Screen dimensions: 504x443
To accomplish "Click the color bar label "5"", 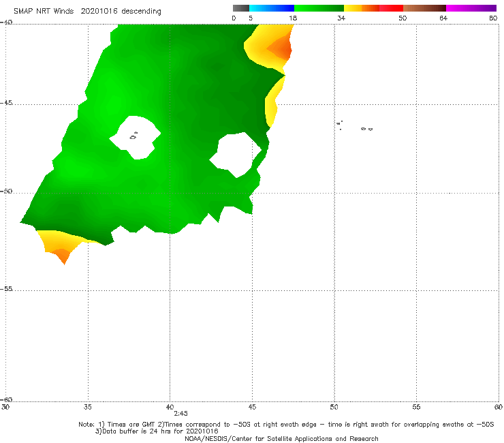I will [x=251, y=18].
